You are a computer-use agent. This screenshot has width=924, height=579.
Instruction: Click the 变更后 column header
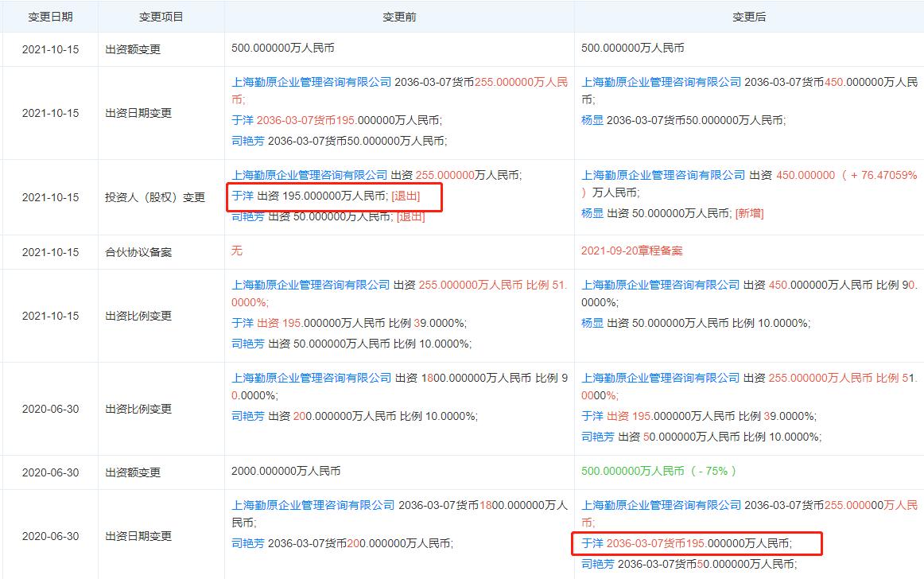[749, 17]
